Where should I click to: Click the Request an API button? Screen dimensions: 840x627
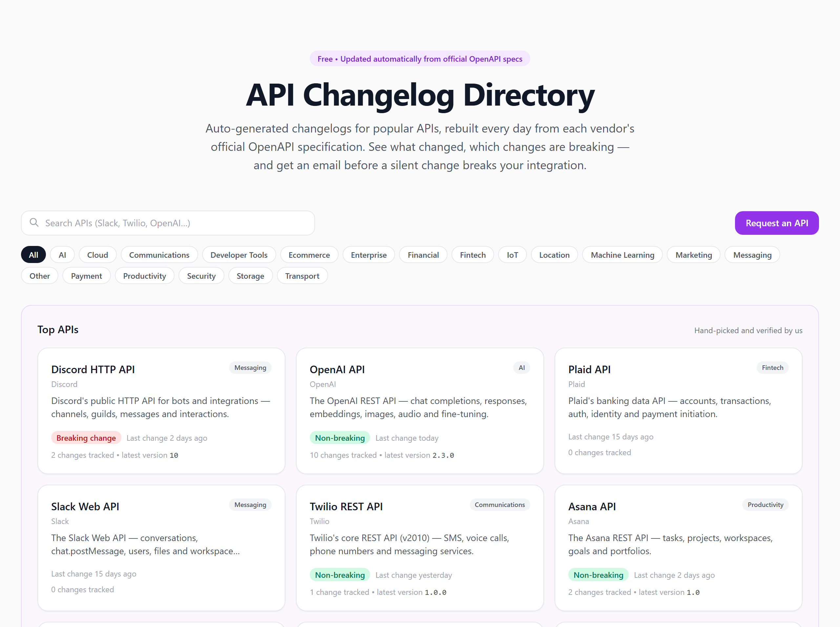(777, 223)
